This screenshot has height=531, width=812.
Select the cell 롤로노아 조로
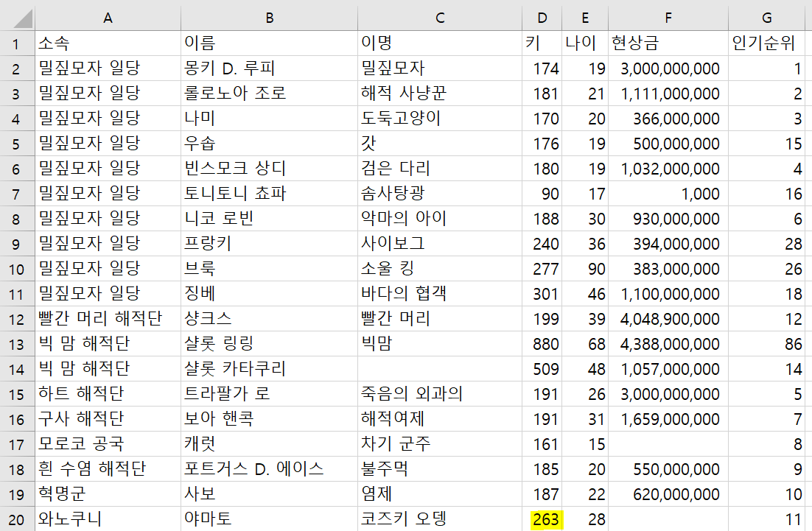click(x=269, y=93)
